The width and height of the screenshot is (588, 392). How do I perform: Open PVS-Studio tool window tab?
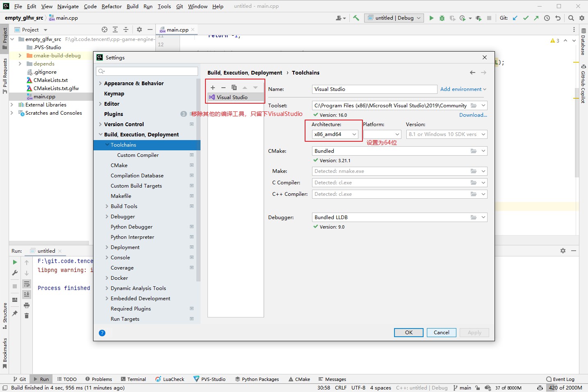[x=210, y=379]
